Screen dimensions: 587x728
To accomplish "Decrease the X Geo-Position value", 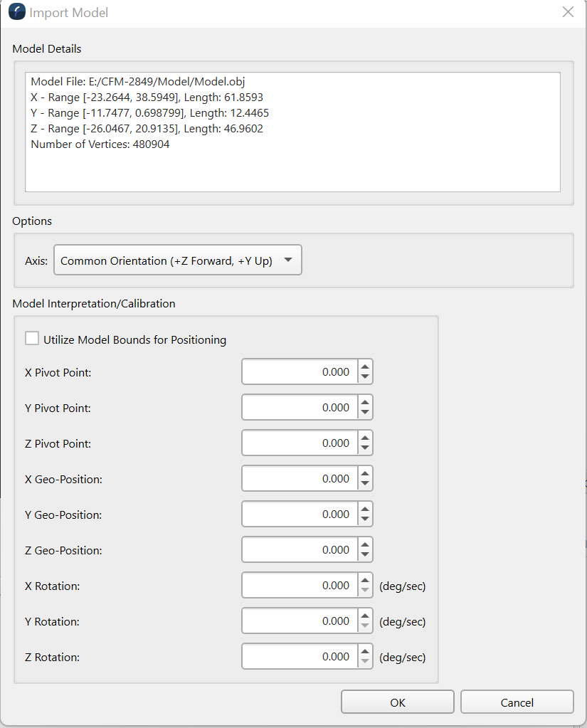I will pyautogui.click(x=365, y=484).
